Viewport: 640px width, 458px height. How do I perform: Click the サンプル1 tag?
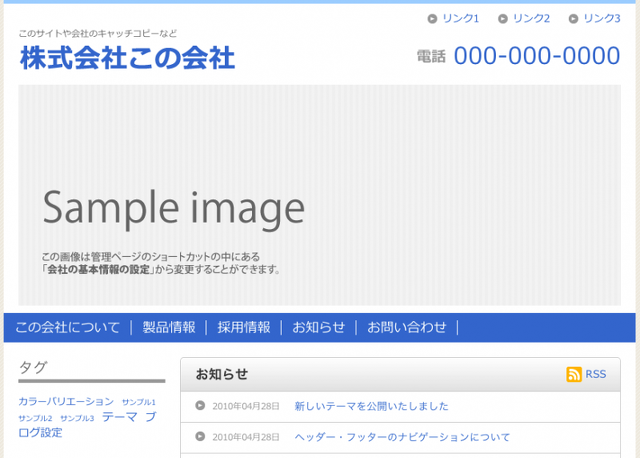click(x=139, y=402)
